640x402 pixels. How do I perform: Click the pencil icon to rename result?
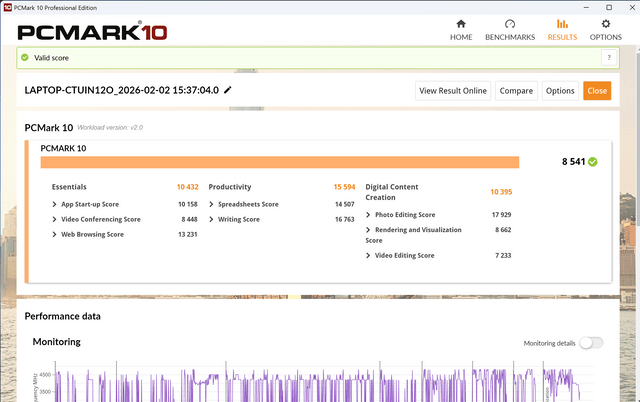pos(228,90)
